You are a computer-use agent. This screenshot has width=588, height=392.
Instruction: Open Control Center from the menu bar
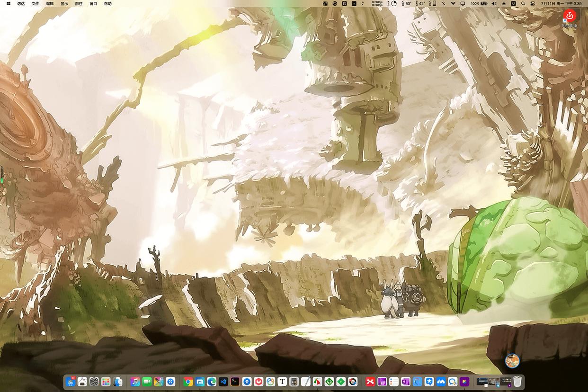click(x=533, y=3)
